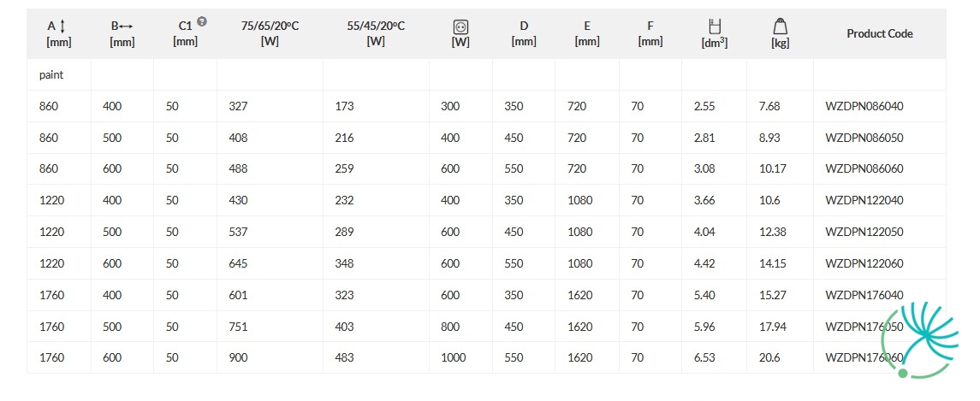Click the weight kg icon in header
This screenshot has height=401, width=980.
coord(780,27)
